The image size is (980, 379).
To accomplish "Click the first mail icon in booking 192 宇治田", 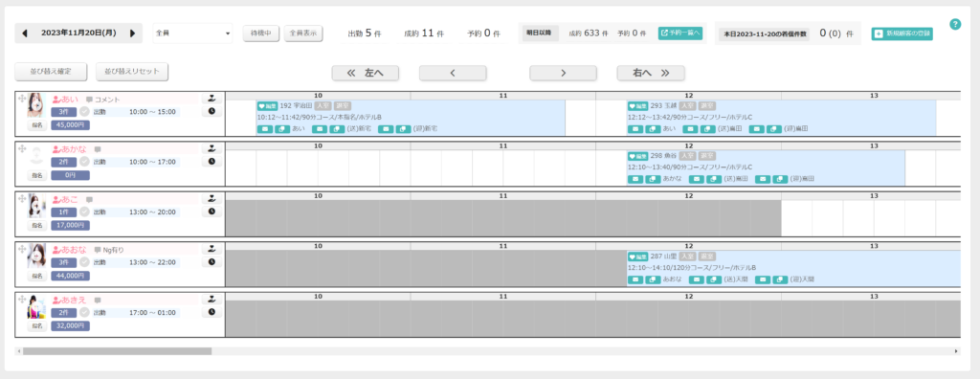I will 264,128.
